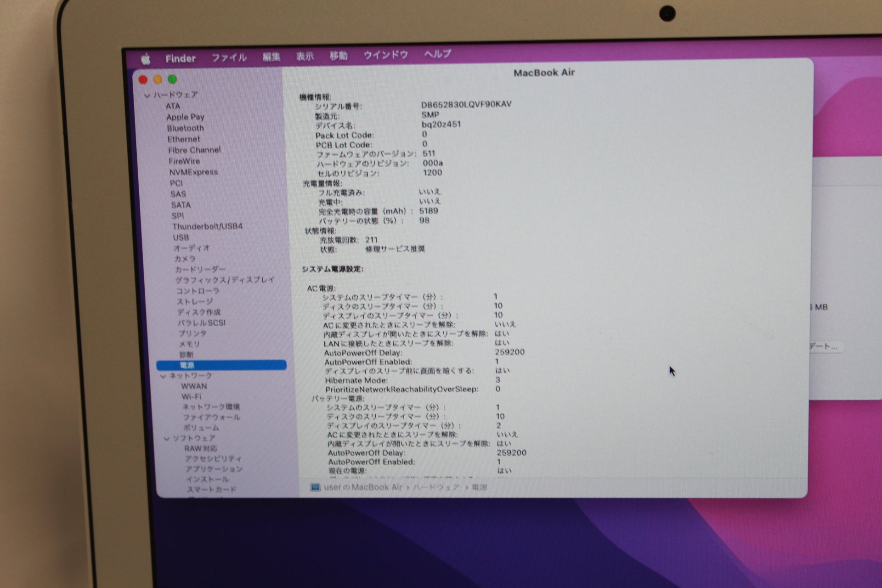This screenshot has height=588, width=882.
Task: Select ディスク作成 in the sidebar
Action: point(199,312)
